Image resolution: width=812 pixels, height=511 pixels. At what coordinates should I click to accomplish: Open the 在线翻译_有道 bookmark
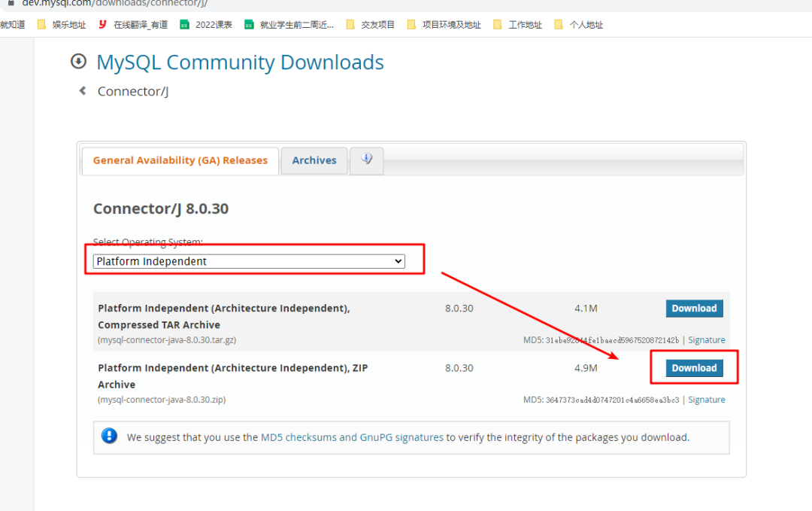(x=133, y=24)
